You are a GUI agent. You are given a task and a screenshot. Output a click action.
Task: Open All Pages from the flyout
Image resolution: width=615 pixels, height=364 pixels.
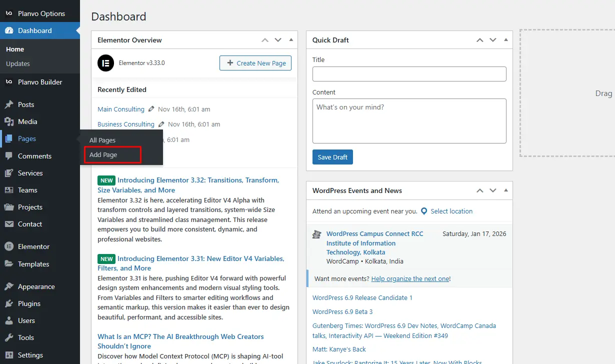pos(102,140)
